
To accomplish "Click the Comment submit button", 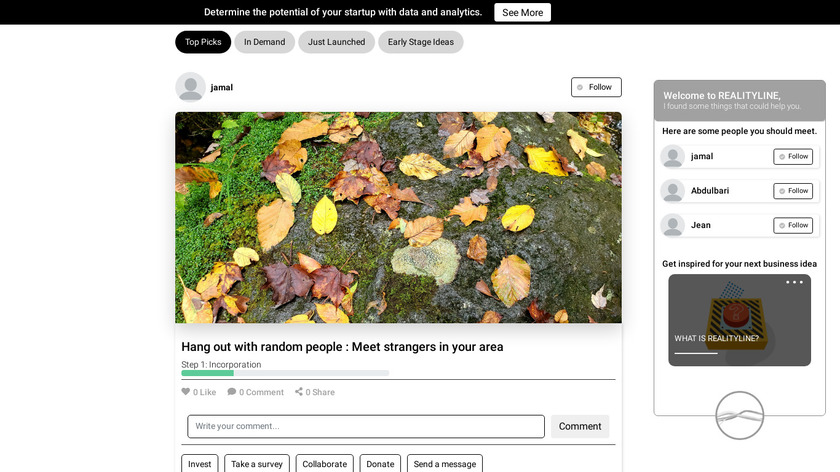I will click(x=580, y=426).
